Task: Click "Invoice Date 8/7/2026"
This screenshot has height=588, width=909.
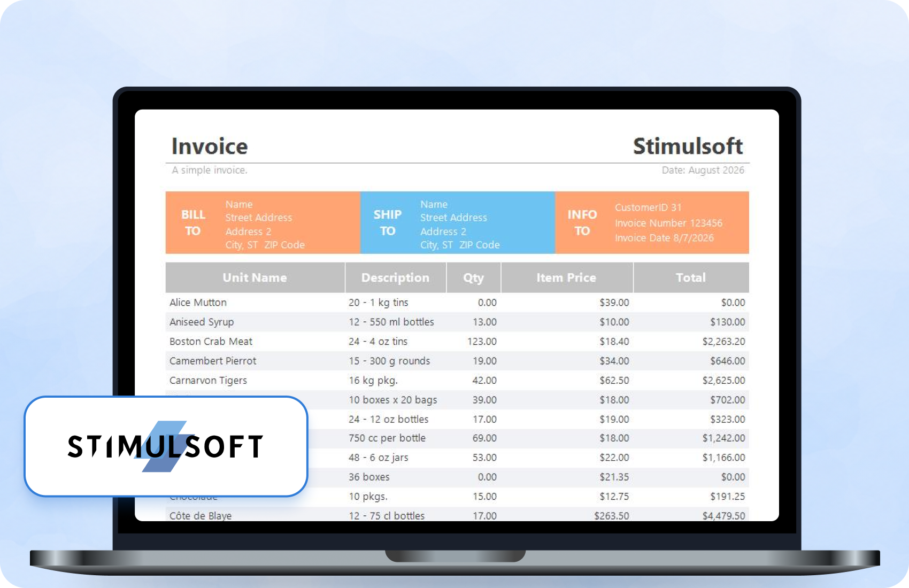Action: point(664,238)
